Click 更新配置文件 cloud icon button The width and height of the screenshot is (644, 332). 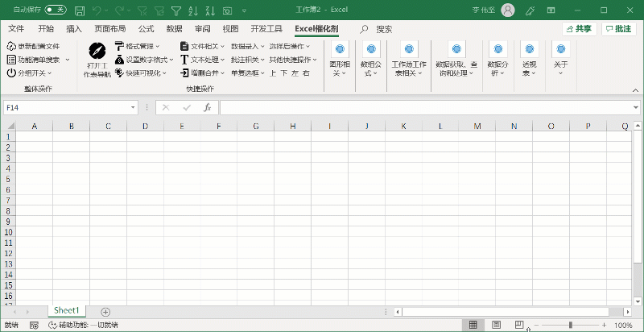33,47
